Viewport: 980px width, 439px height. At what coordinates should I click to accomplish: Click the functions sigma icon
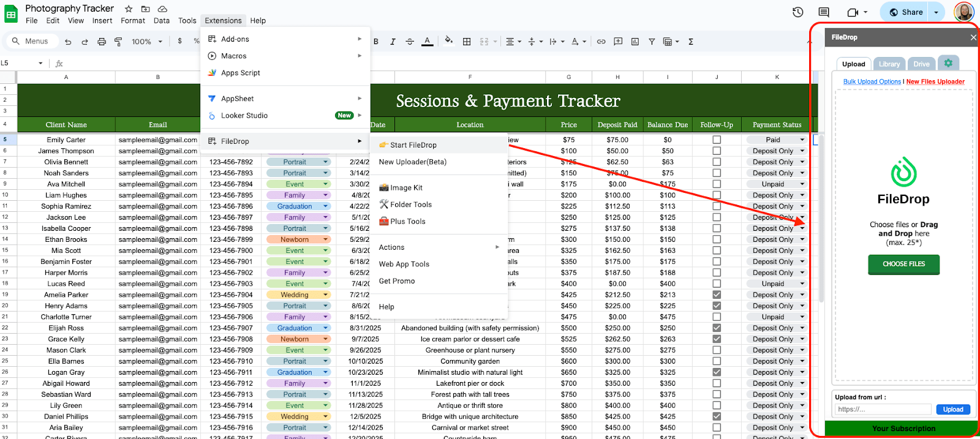(691, 42)
